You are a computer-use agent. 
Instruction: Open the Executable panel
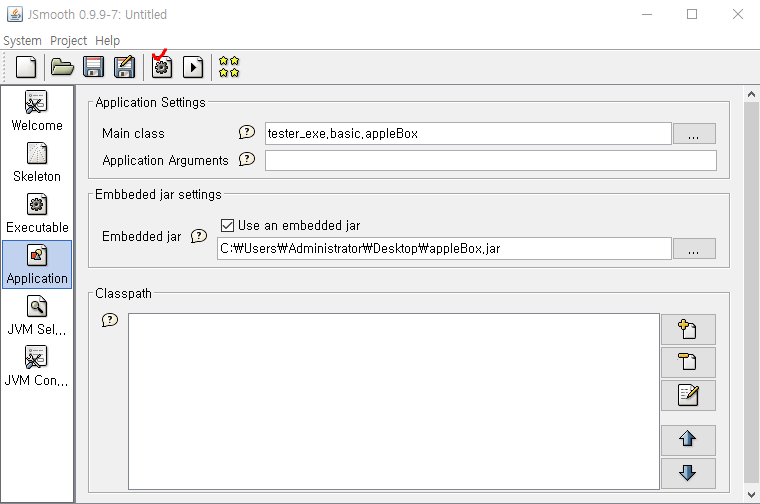coord(37,213)
